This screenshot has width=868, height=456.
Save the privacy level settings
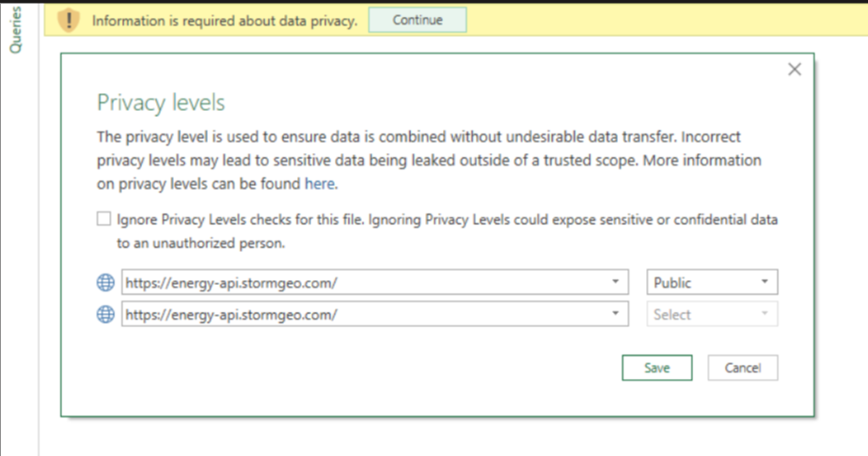click(656, 368)
